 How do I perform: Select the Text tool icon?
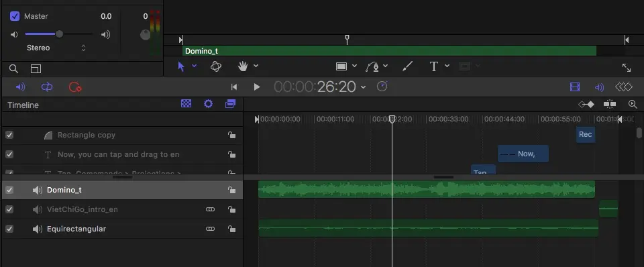pyautogui.click(x=434, y=66)
